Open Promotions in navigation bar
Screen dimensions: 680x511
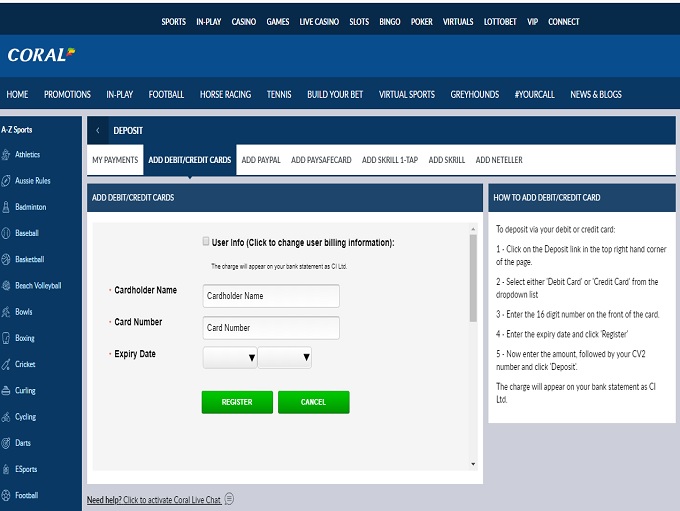67,95
